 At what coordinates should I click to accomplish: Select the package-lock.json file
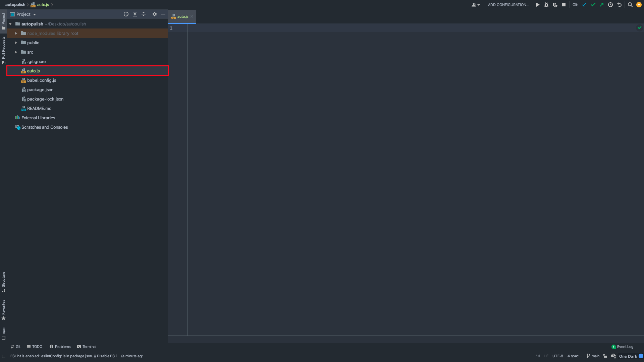(87, 99)
